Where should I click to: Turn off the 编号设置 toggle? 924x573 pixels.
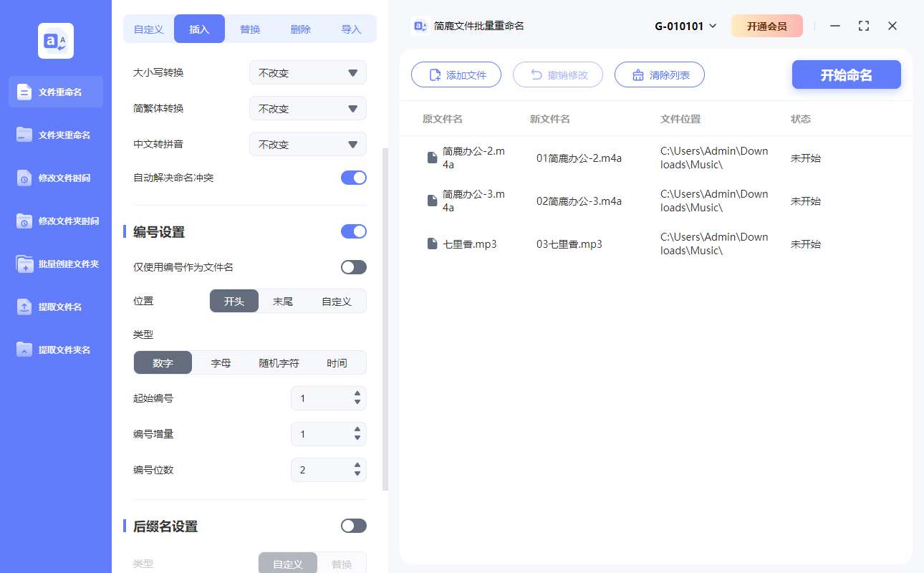point(354,231)
